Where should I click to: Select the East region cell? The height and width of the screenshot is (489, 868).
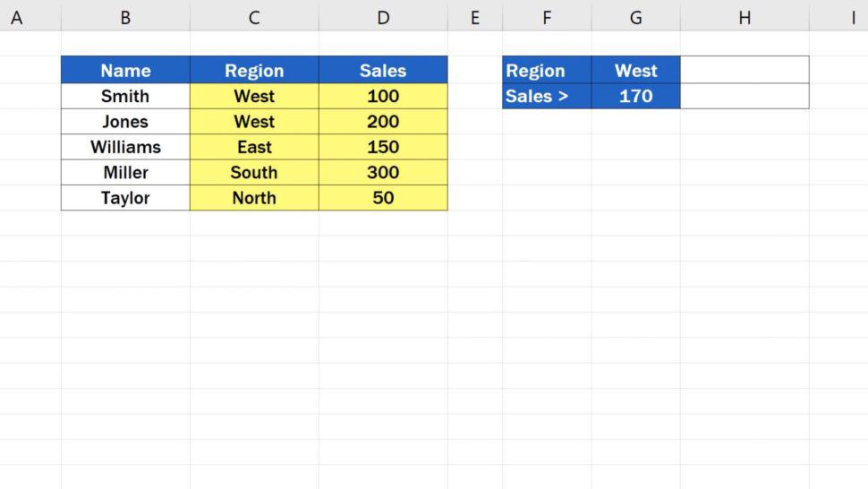point(254,147)
